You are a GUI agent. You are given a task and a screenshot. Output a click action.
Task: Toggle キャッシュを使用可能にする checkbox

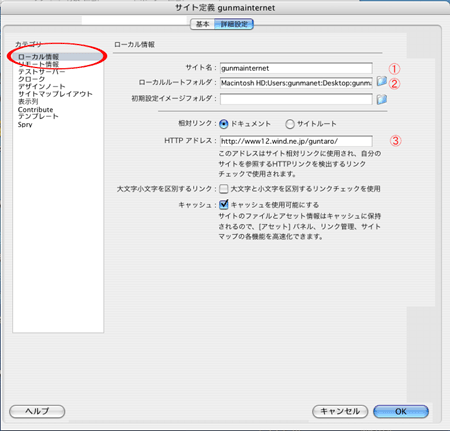224,204
